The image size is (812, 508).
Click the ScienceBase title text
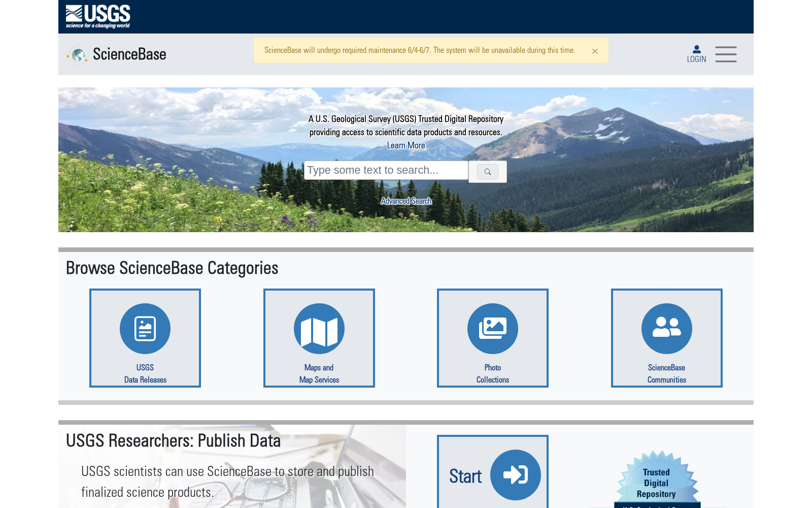129,54
